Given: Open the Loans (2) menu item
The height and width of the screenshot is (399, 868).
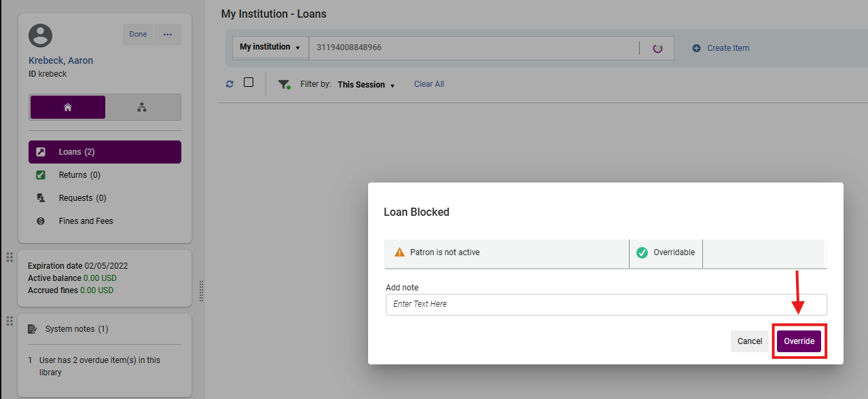Looking at the screenshot, I should pyautogui.click(x=105, y=152).
